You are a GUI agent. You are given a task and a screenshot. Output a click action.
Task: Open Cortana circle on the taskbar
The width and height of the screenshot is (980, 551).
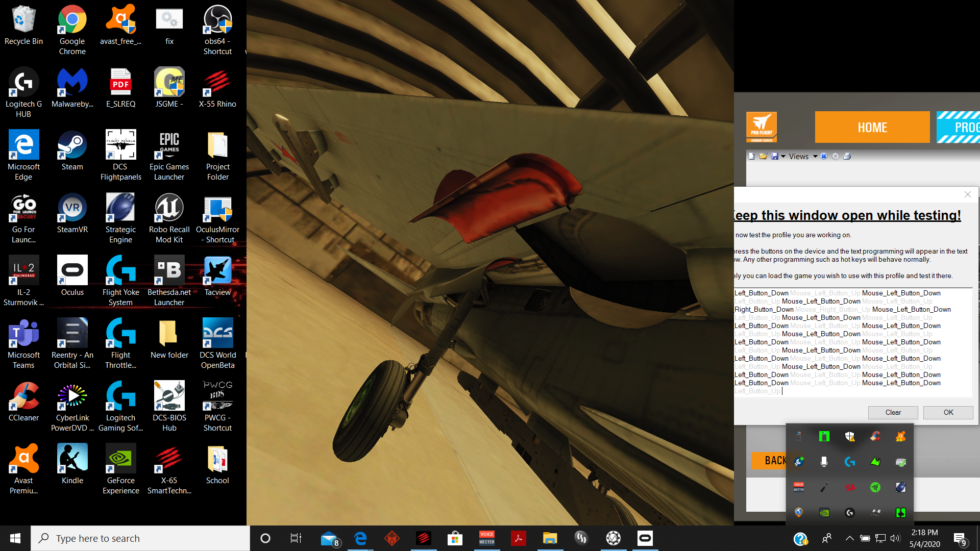(265, 538)
